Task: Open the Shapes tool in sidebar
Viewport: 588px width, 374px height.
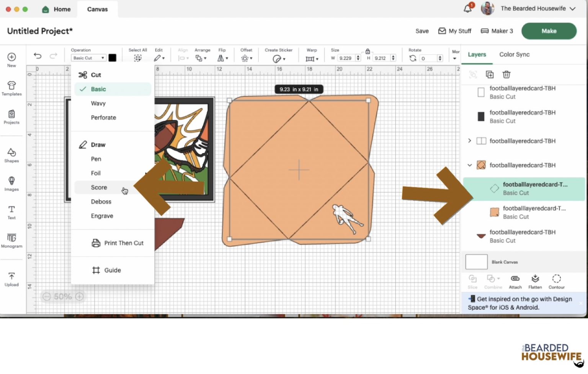Action: (x=11, y=155)
